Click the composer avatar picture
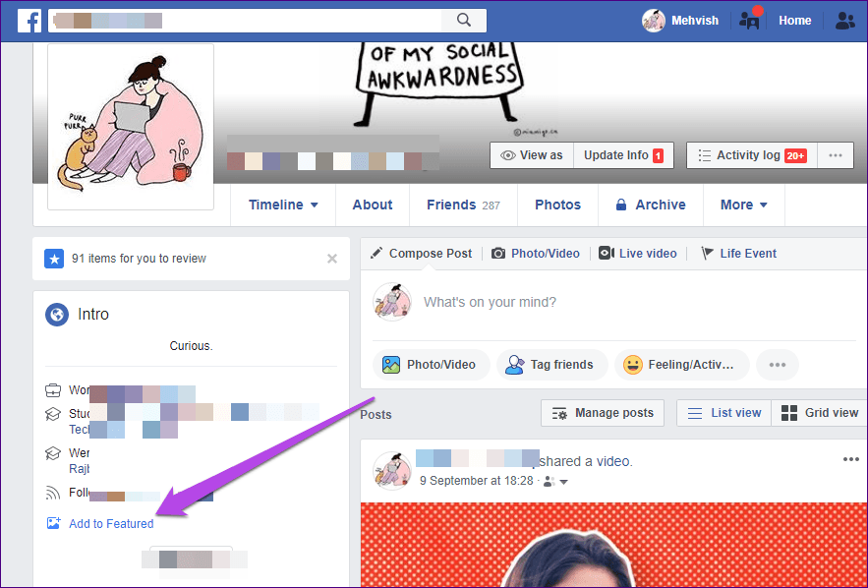This screenshot has width=868, height=588. coord(392,302)
